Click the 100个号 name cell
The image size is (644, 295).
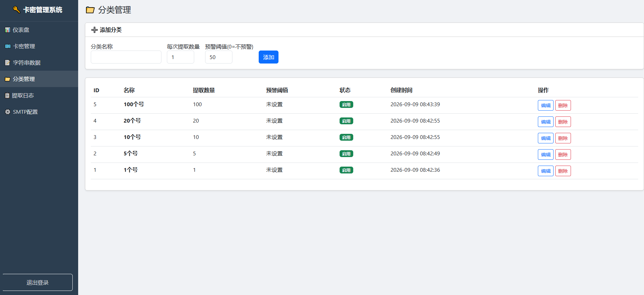134,104
